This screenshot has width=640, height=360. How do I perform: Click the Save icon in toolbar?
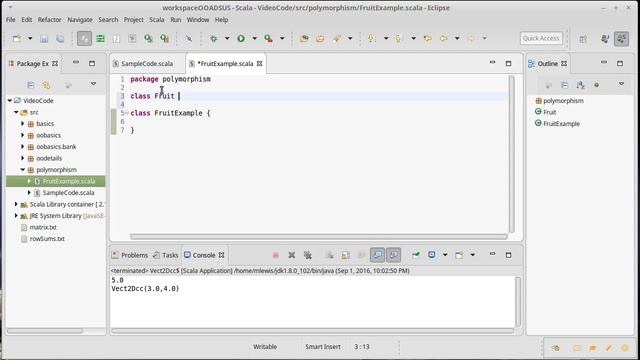[44, 38]
